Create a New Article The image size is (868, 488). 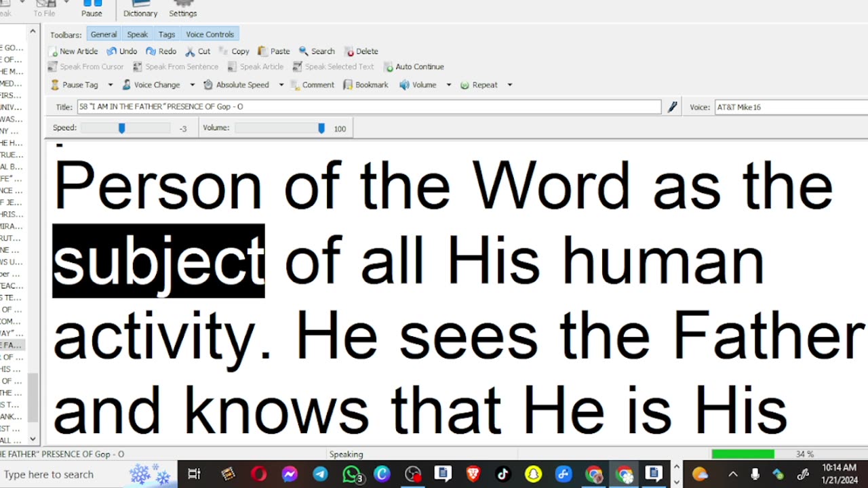(74, 52)
